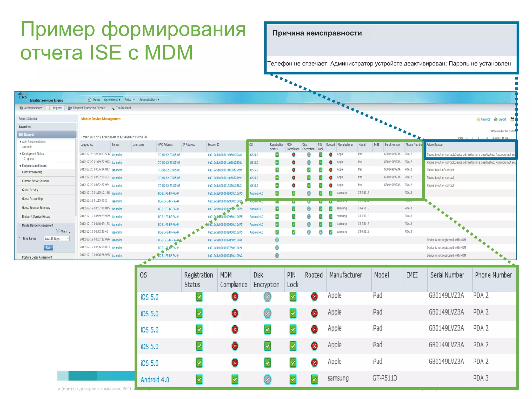Expand the Auth Services Status tree node
This screenshot has height=399, width=532.
pyautogui.click(x=20, y=142)
